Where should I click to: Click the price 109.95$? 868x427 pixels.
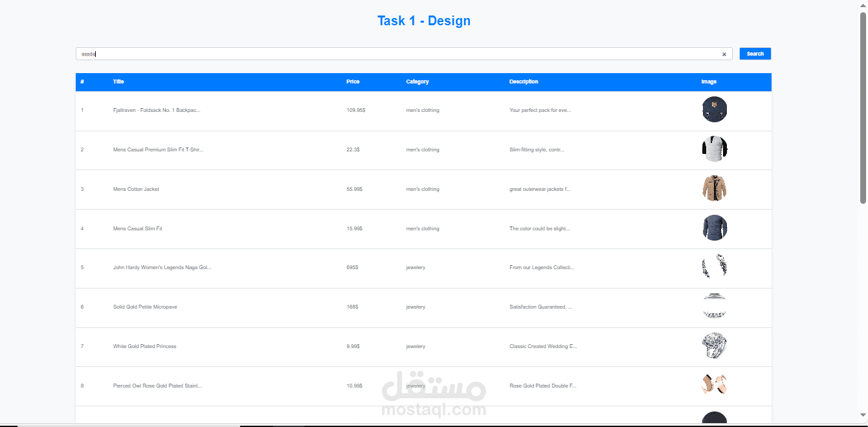click(x=356, y=110)
